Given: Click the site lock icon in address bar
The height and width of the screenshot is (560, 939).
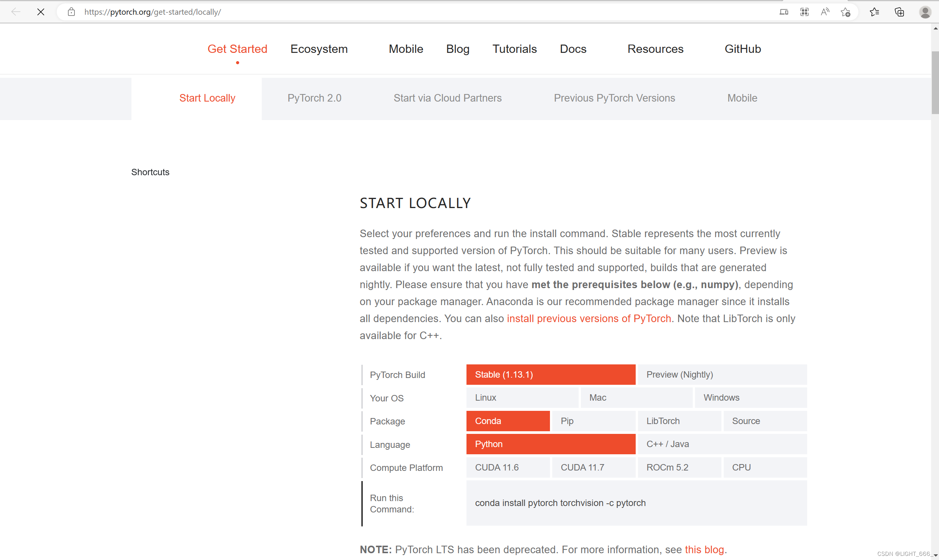Looking at the screenshot, I should (x=71, y=12).
